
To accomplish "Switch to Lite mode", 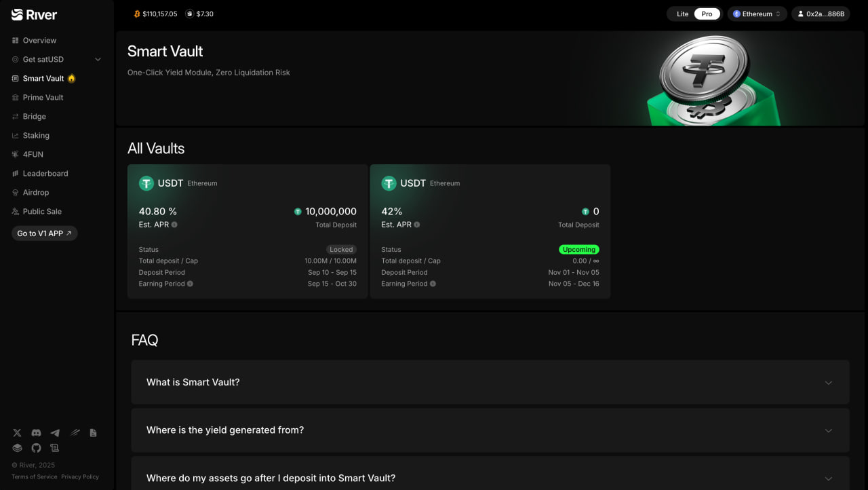I will [x=682, y=14].
